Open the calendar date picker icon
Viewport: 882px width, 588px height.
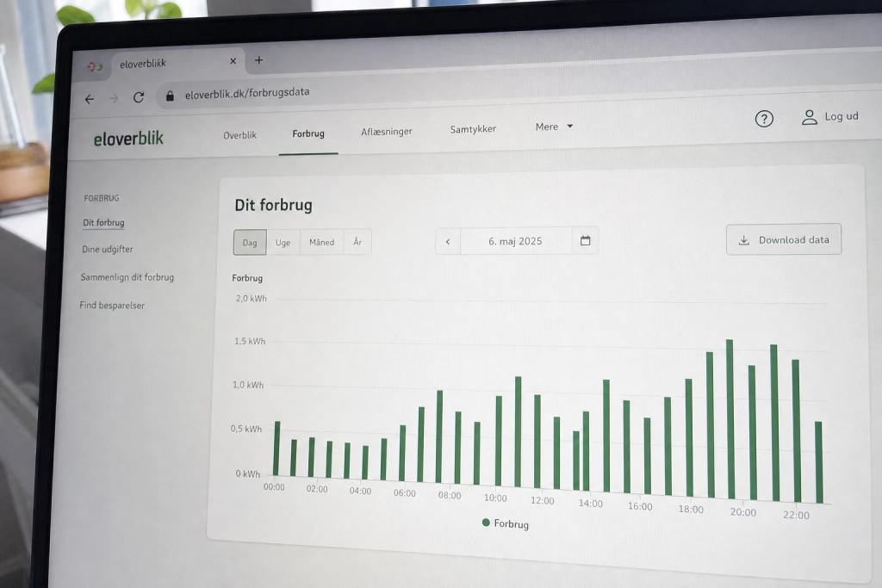tap(585, 240)
